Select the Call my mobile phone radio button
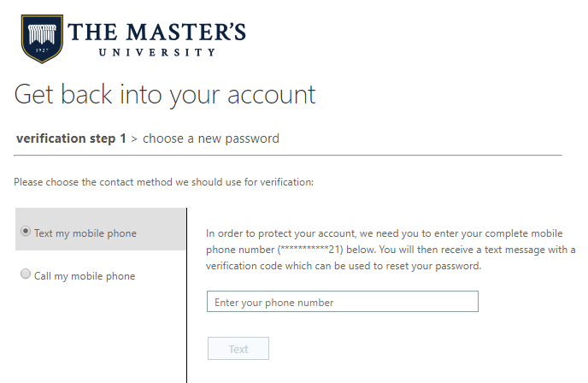Screen dimensions: 588x383 click(26, 274)
